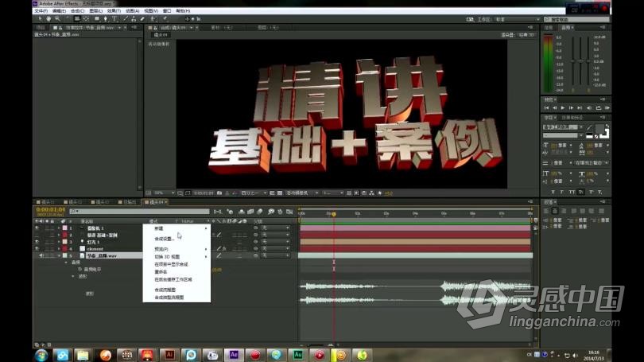Select the Puppet Pin tool
The width and height of the screenshot is (644, 362).
click(x=165, y=19)
